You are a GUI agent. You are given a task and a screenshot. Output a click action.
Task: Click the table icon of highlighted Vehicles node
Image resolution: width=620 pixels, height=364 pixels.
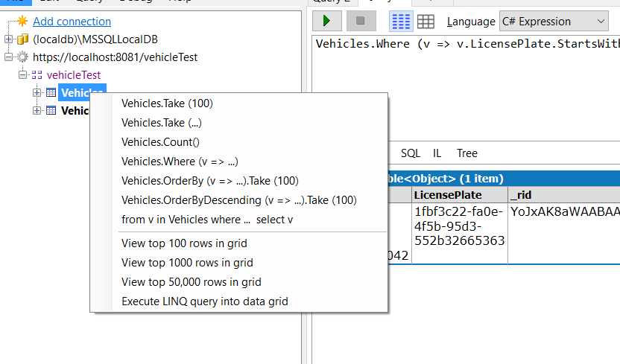pyautogui.click(x=51, y=92)
